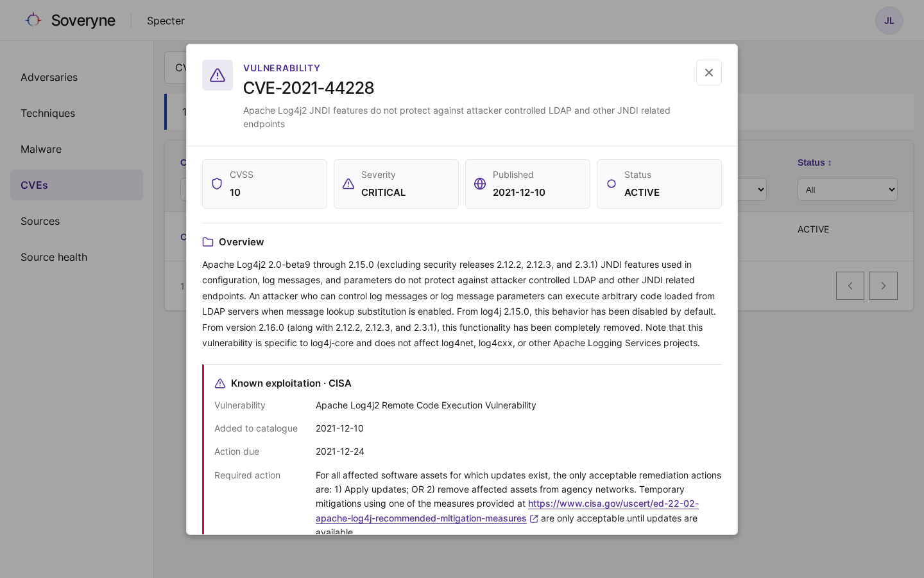The image size is (924, 578).
Task: Click the Severity triangle icon
Action: click(348, 184)
